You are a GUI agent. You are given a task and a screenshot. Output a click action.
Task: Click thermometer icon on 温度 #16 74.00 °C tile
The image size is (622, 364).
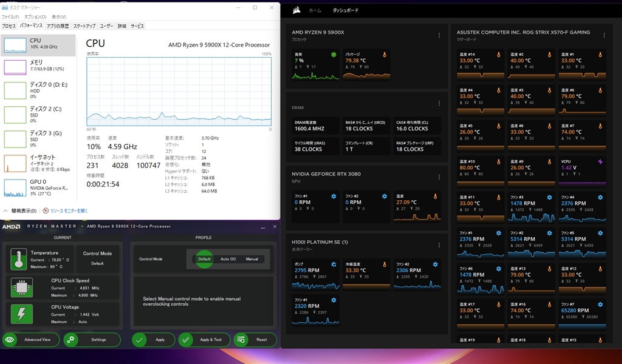click(549, 305)
